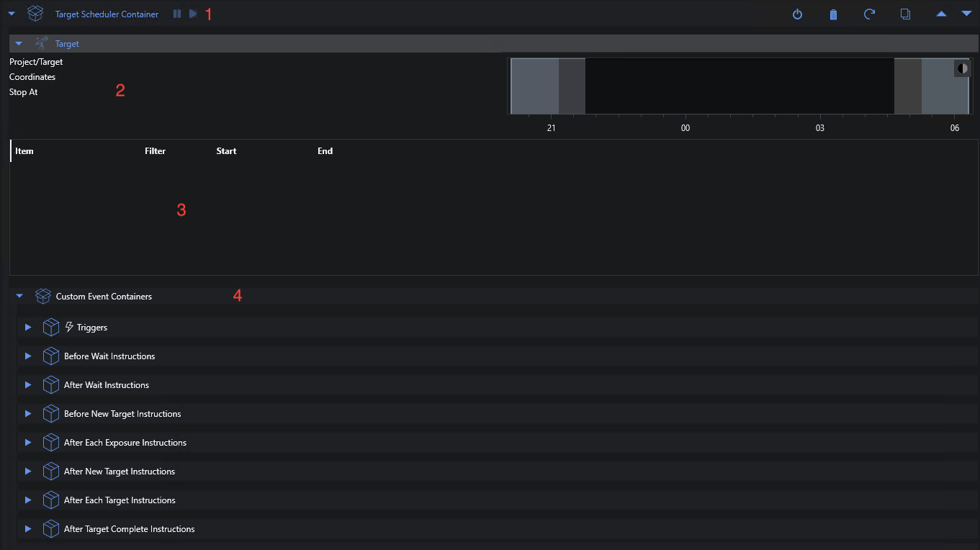
Task: Run the Target Scheduler Container play button
Action: coord(193,14)
